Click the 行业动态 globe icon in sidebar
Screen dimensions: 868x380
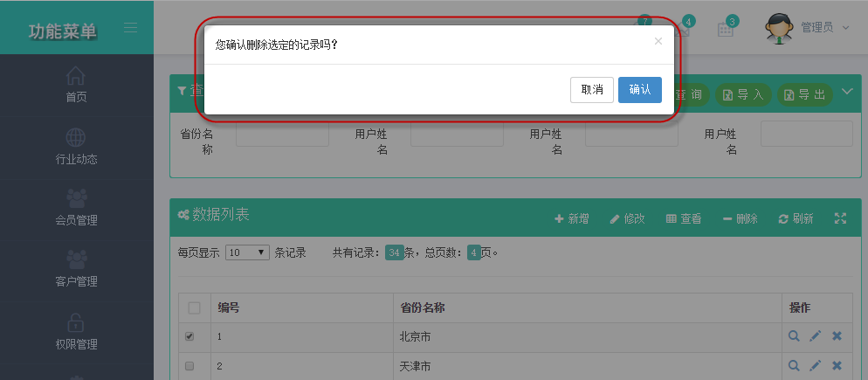coord(76,137)
